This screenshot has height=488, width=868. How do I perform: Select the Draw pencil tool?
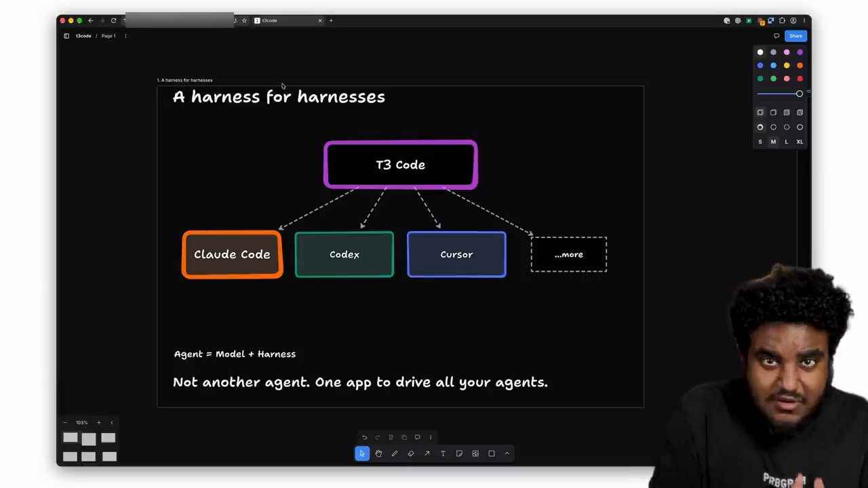tap(395, 453)
